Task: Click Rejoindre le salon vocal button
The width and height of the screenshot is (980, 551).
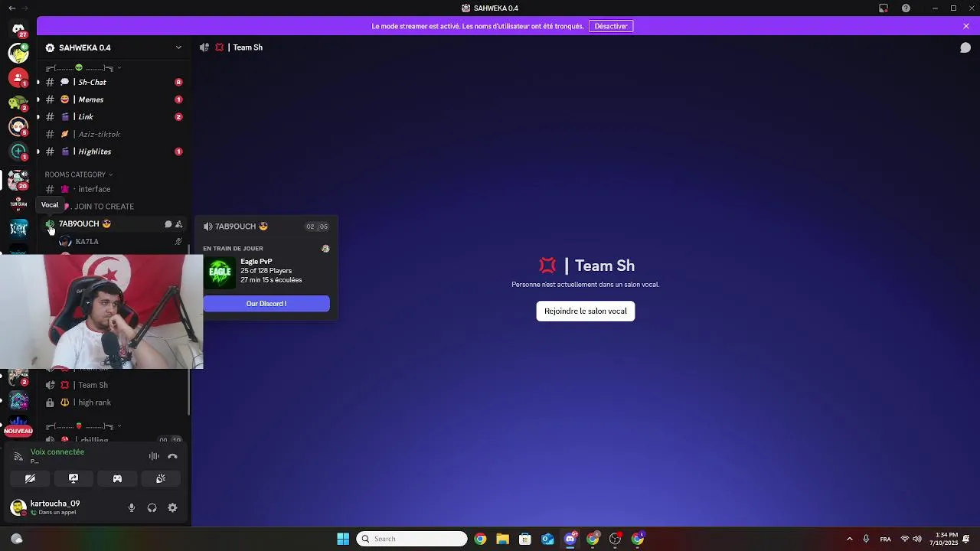Action: 586,311
